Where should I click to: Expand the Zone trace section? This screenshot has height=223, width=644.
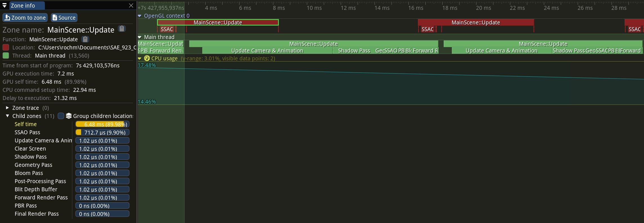[7, 108]
